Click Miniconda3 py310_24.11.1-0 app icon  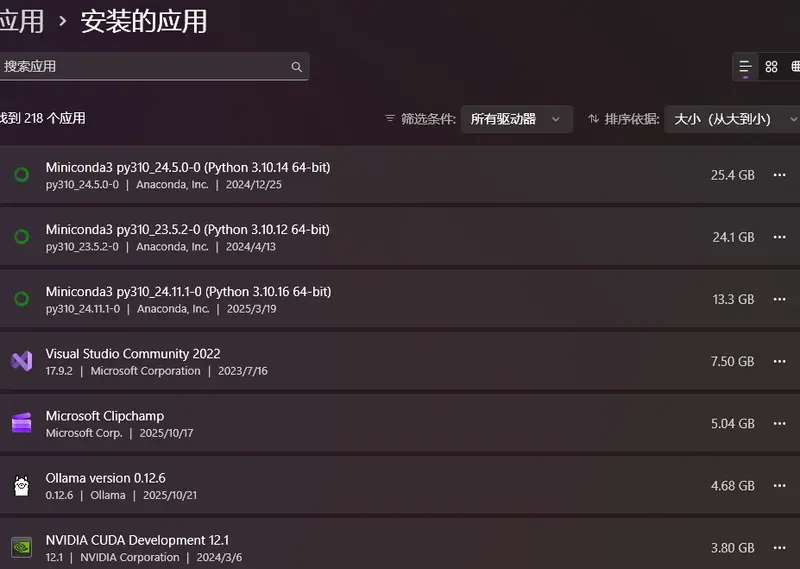[21, 299]
